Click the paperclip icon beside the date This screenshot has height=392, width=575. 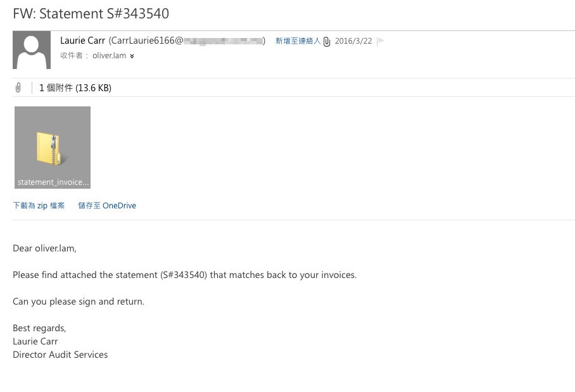pyautogui.click(x=327, y=41)
